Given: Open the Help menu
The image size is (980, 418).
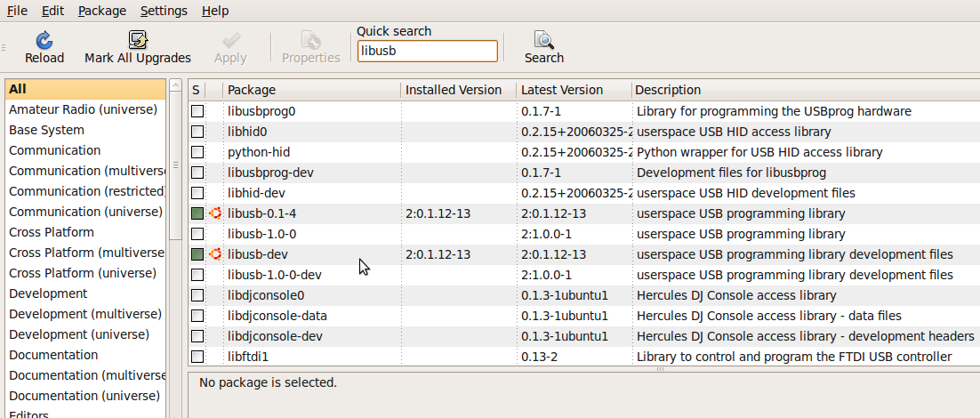Looking at the screenshot, I should pyautogui.click(x=215, y=11).
